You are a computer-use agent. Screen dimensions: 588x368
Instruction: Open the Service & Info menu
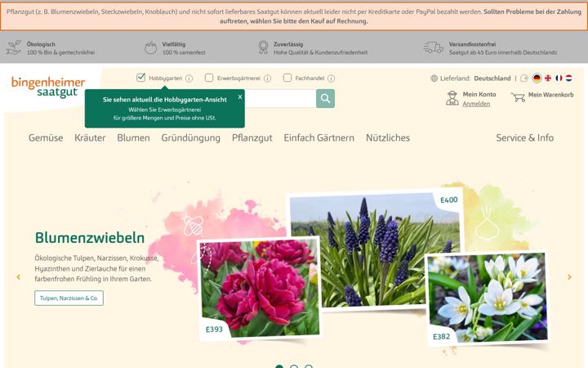point(525,138)
